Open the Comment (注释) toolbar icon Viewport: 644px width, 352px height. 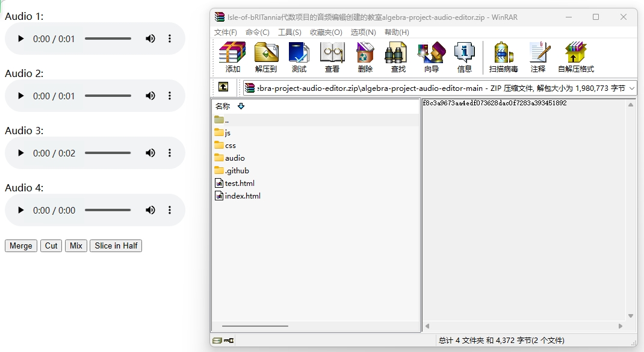coord(539,57)
